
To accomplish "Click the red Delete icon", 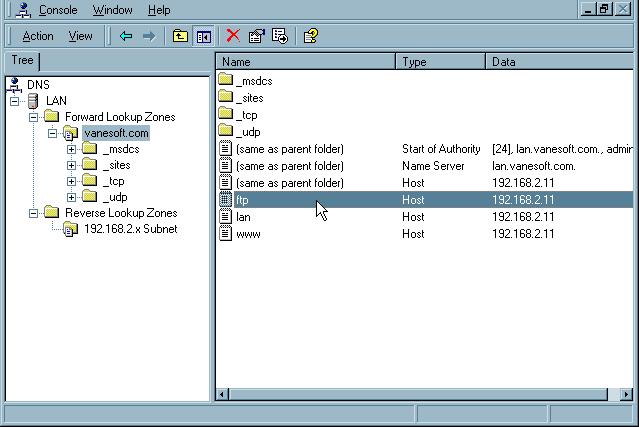I will [x=233, y=36].
